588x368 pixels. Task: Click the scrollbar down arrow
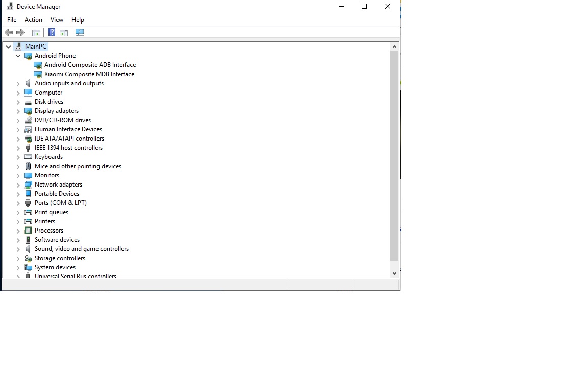click(x=394, y=273)
